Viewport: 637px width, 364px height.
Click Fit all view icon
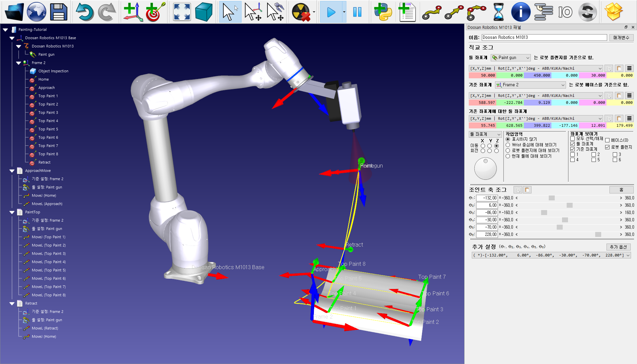point(182,12)
